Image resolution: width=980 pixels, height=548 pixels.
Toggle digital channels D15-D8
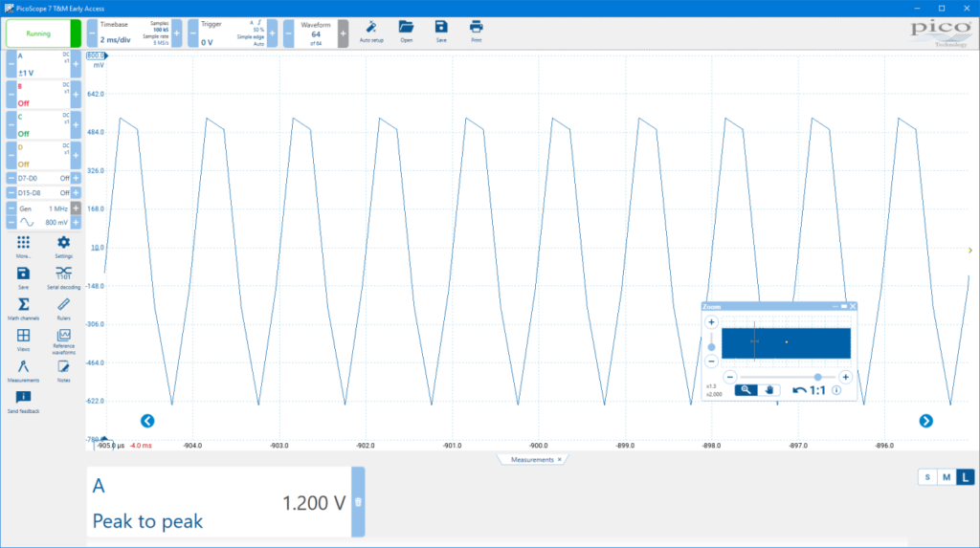[43, 193]
